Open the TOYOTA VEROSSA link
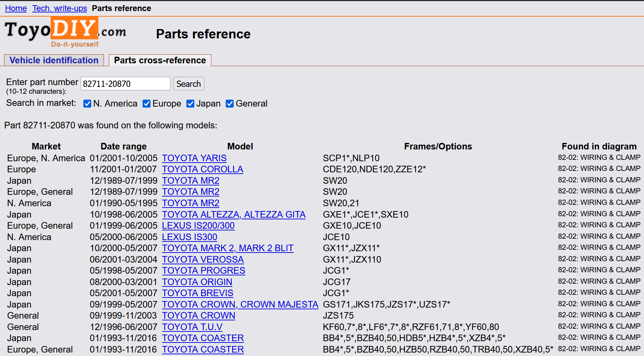The height and width of the screenshot is (356, 644). 203,259
